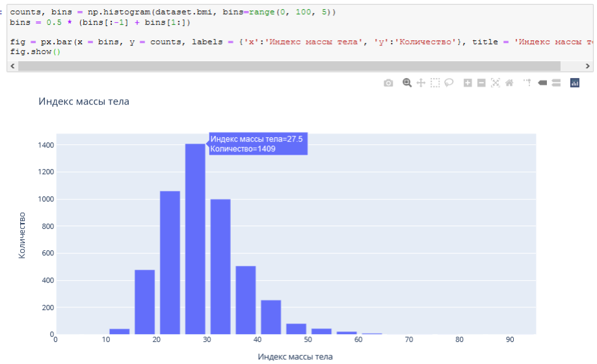This screenshot has width=597, height=364.
Task: Click the x-axis label 'Индекс массы тела'
Action: coord(295,357)
